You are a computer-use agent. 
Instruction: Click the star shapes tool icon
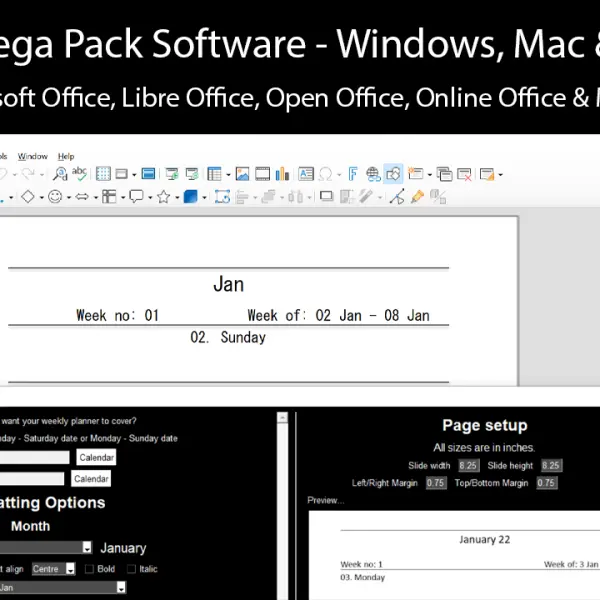(x=162, y=197)
